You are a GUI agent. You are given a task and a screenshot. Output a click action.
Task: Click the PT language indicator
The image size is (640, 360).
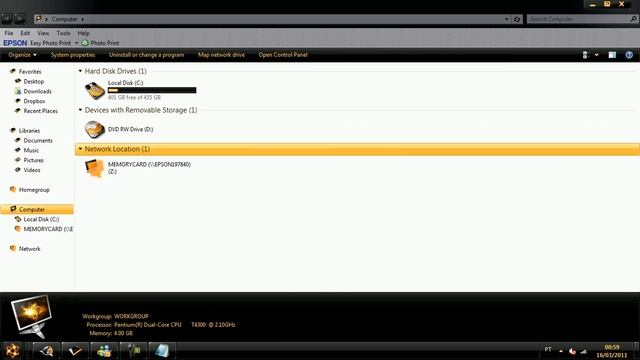[548, 349]
